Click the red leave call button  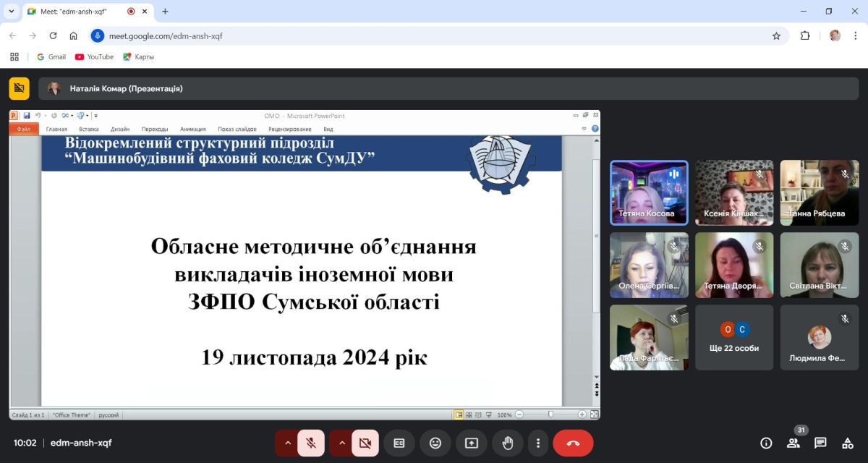(573, 443)
